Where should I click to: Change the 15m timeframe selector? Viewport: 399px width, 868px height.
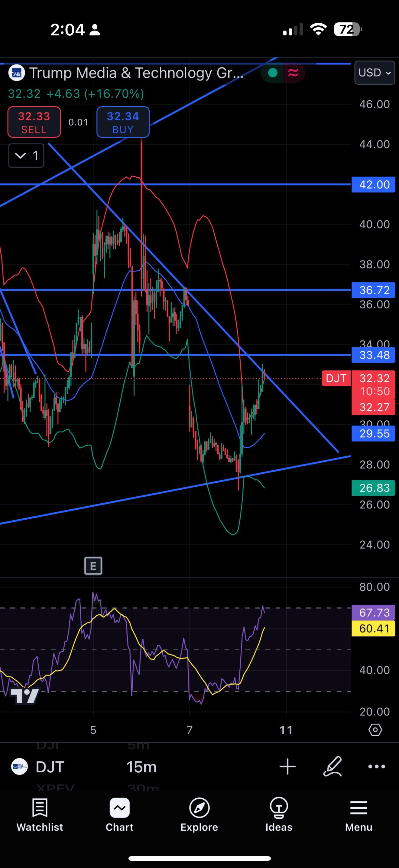[141, 767]
